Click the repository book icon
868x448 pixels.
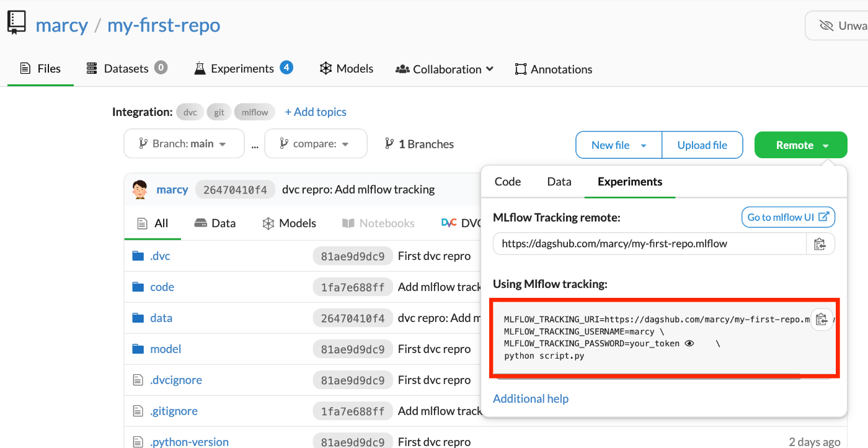click(x=17, y=22)
